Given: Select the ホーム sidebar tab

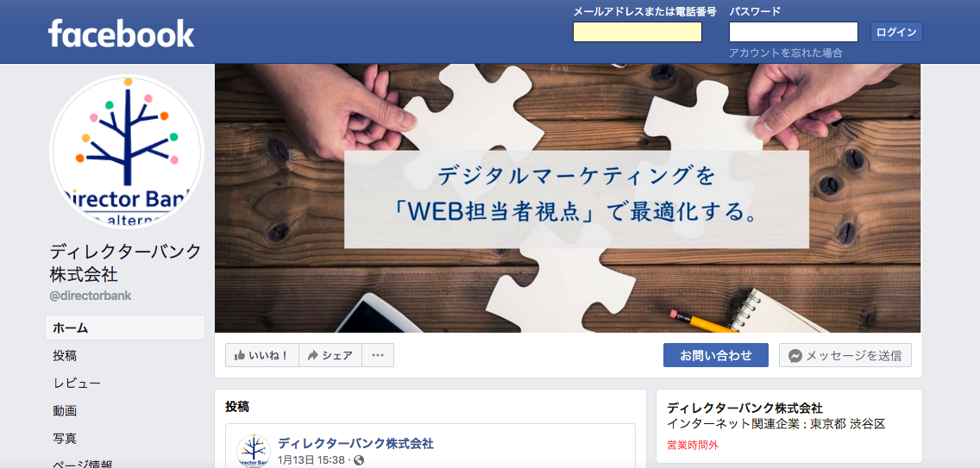Looking at the screenshot, I should (125, 328).
